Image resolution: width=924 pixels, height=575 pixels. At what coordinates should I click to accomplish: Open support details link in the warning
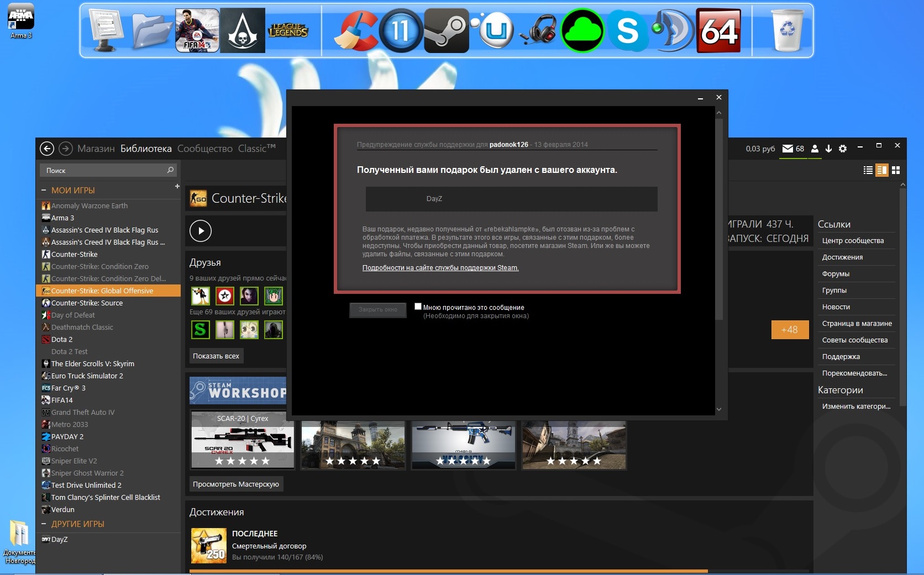440,268
